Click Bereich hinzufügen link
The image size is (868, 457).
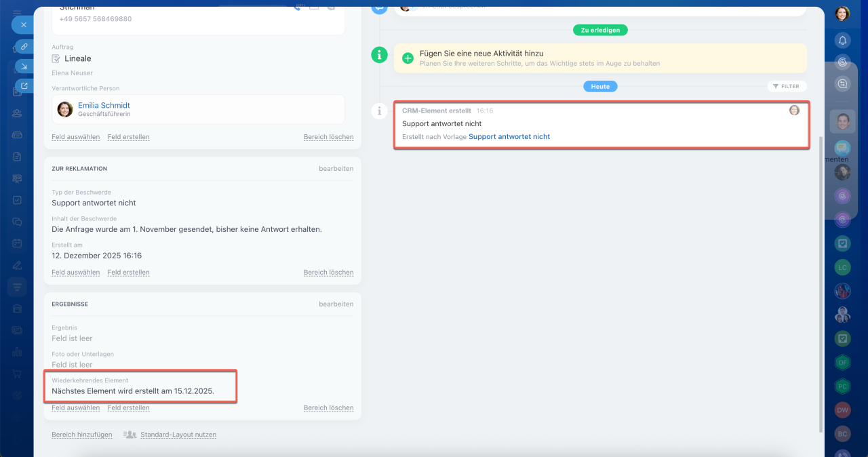coord(81,435)
